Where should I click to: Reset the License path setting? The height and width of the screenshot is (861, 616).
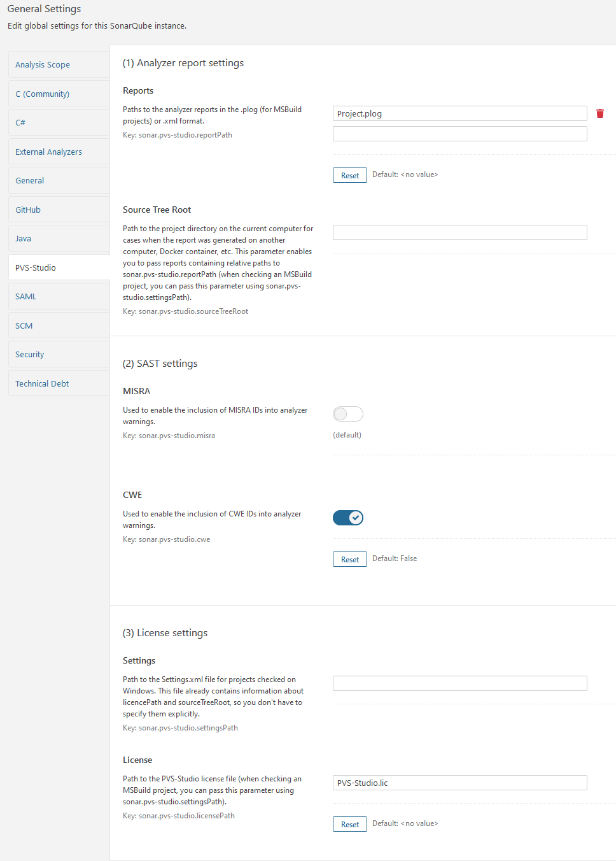click(350, 824)
